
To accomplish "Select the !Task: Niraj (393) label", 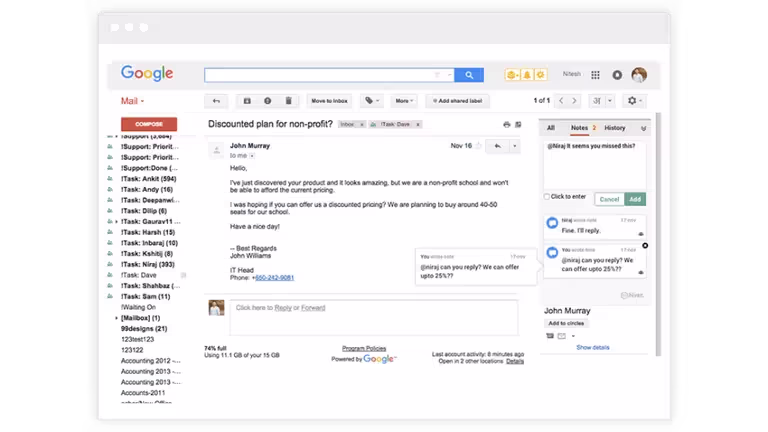I will tap(148, 265).
